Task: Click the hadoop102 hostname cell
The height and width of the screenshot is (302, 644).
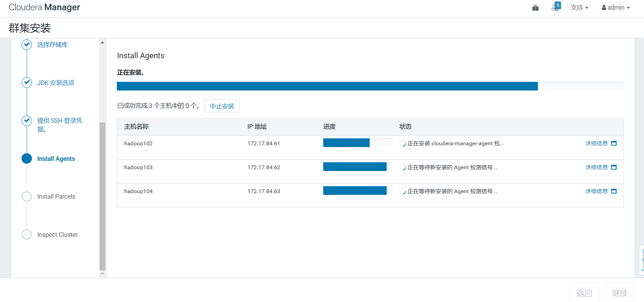Action: tap(138, 144)
